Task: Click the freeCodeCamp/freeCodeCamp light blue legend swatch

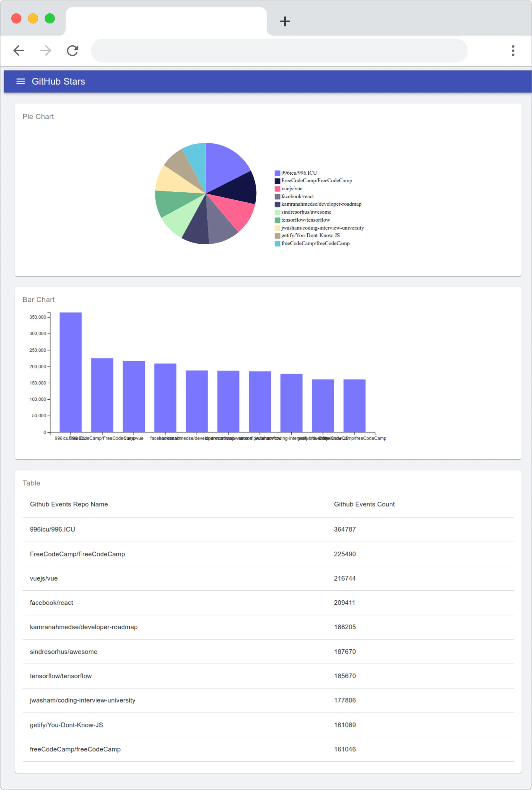Action: (x=277, y=244)
